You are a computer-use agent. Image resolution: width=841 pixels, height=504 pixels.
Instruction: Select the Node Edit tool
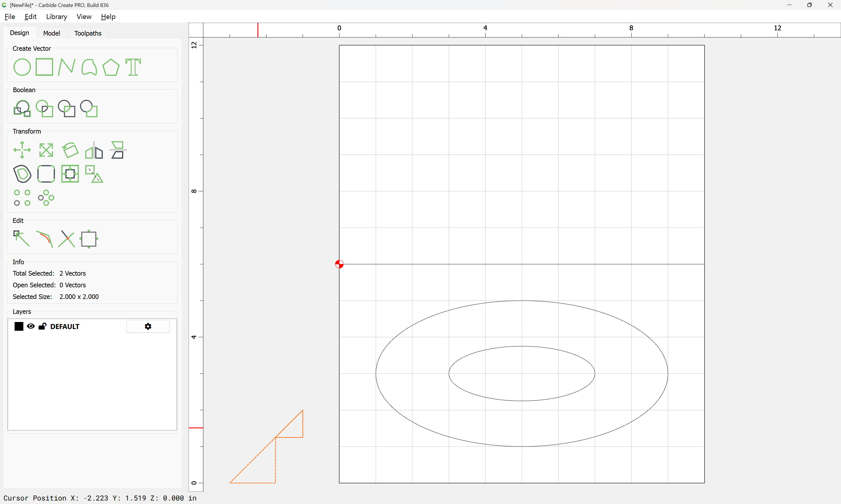click(x=22, y=239)
